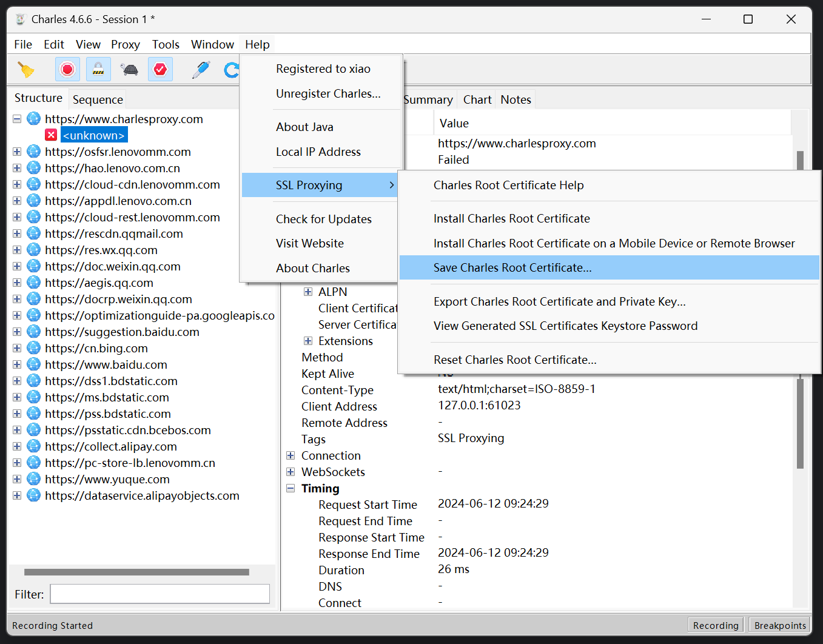
Task: Click the globe icon for hao.lenovo.com.cn
Action: tap(34, 168)
